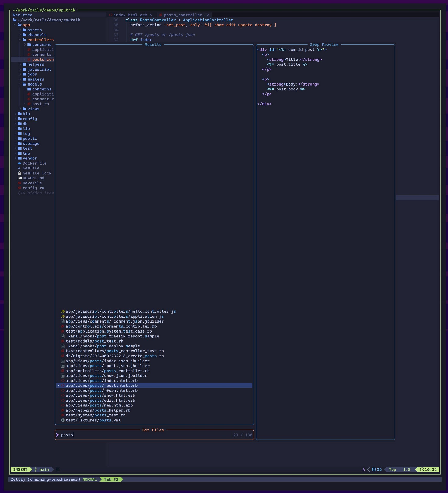The image size is (448, 493).
Task: Close the posts_controller tab
Action: pyautogui.click(x=208, y=15)
